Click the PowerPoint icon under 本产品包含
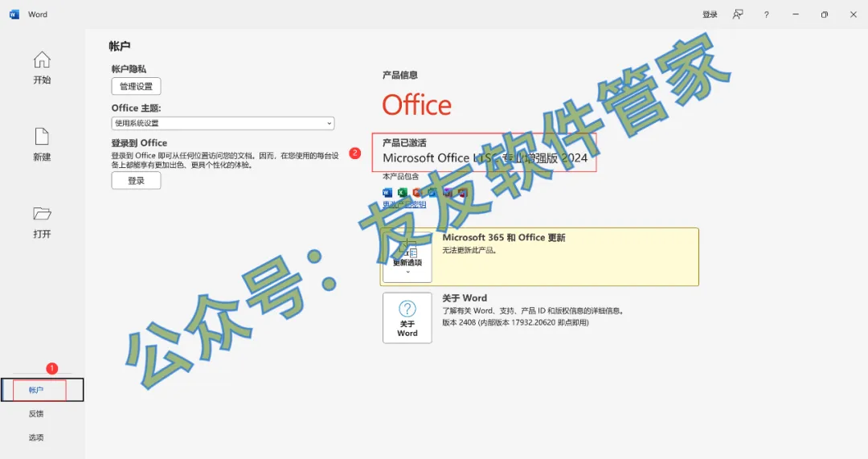 (x=417, y=193)
